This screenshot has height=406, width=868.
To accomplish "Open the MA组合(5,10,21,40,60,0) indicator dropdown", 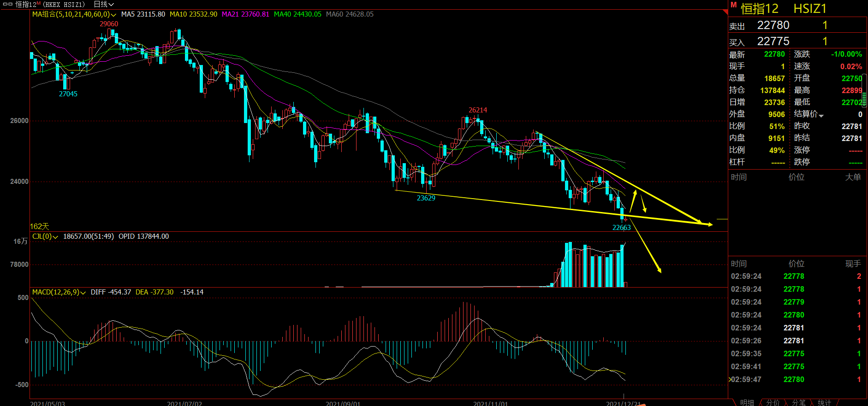I will click(113, 15).
